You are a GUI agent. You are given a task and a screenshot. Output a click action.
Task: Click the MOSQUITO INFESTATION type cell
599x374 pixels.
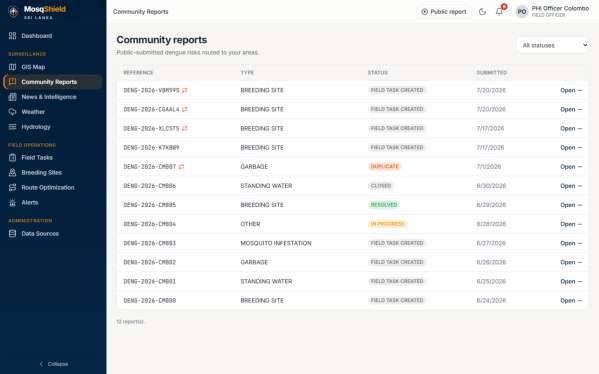click(276, 243)
